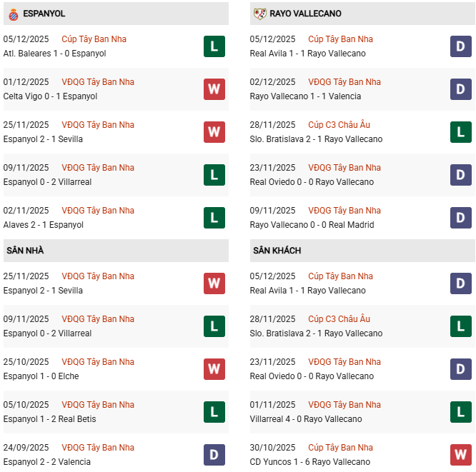Click L badge beside Alaves 2 - 1 Espanyol
Image resolution: width=476 pixels, height=472 pixels.
214,218
